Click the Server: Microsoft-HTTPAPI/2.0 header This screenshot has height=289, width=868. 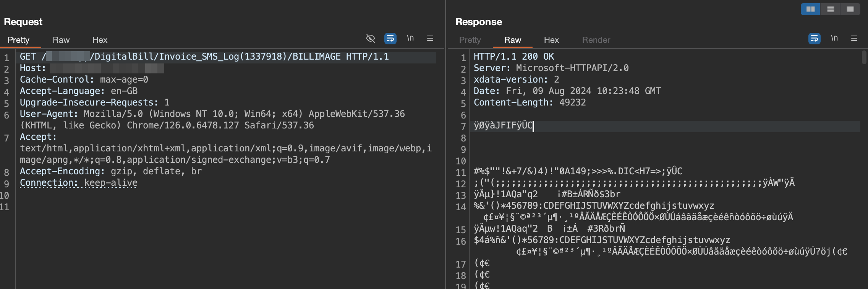(x=551, y=68)
